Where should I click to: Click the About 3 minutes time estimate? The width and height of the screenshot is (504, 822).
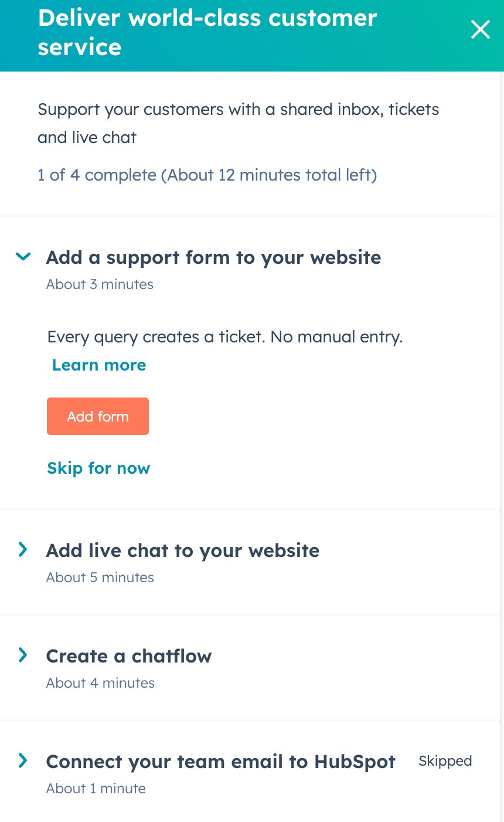click(99, 284)
